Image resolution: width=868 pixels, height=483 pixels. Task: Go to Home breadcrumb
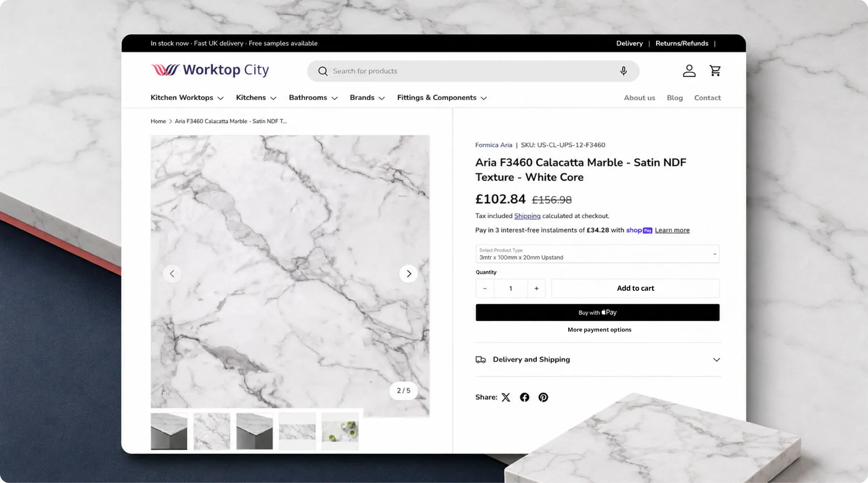click(x=158, y=121)
